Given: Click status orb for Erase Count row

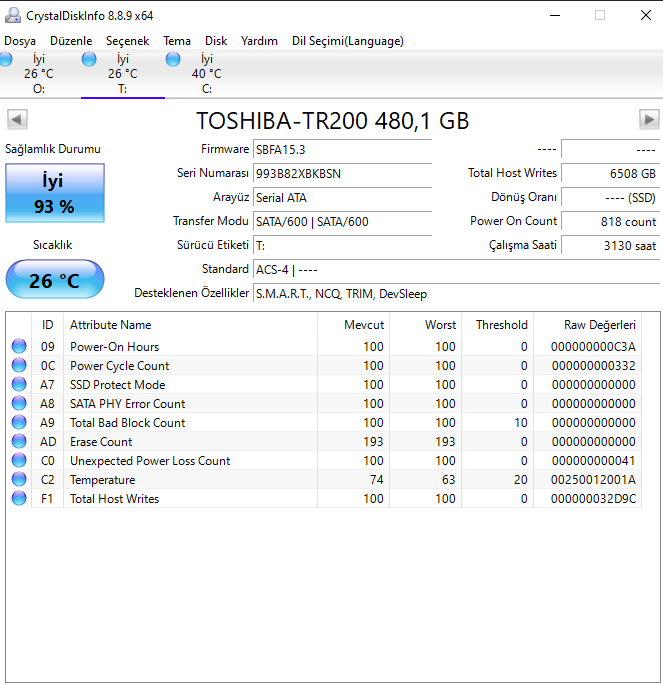Looking at the screenshot, I should pyautogui.click(x=19, y=441).
